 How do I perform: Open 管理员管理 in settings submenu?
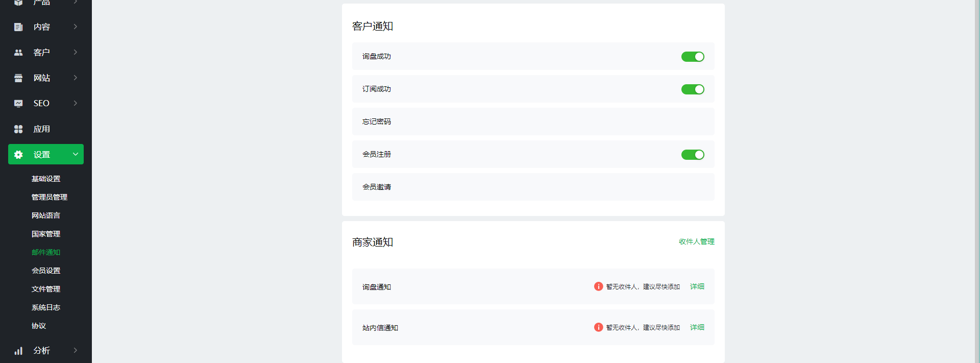click(x=50, y=197)
